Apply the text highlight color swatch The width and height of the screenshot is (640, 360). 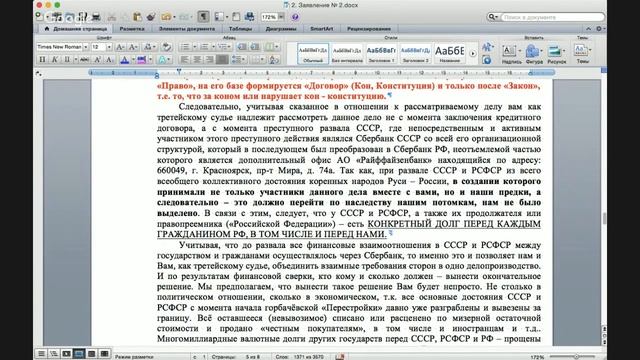[x=142, y=60]
